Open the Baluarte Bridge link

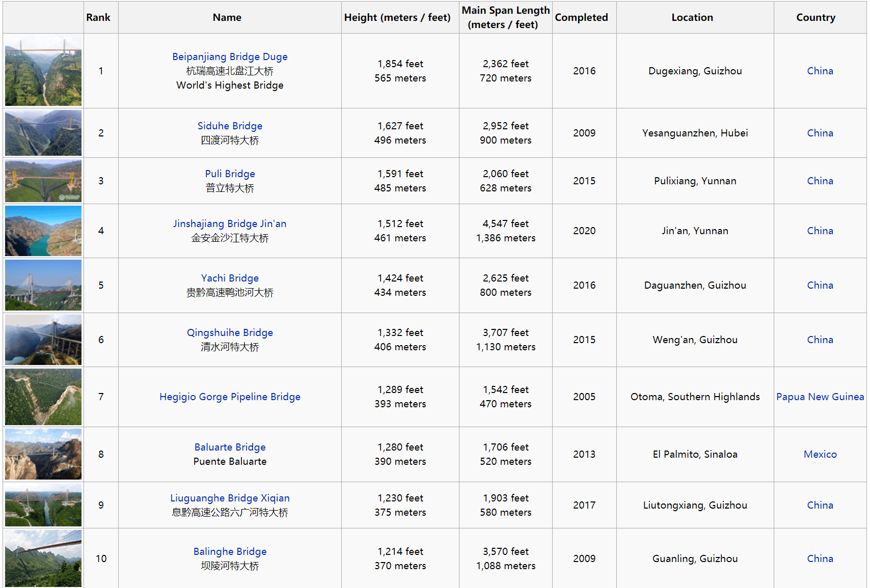coord(230,447)
